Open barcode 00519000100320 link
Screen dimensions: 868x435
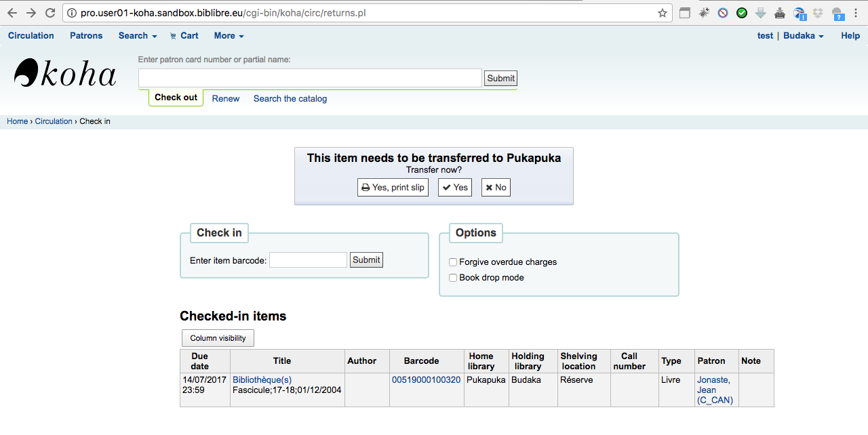426,380
